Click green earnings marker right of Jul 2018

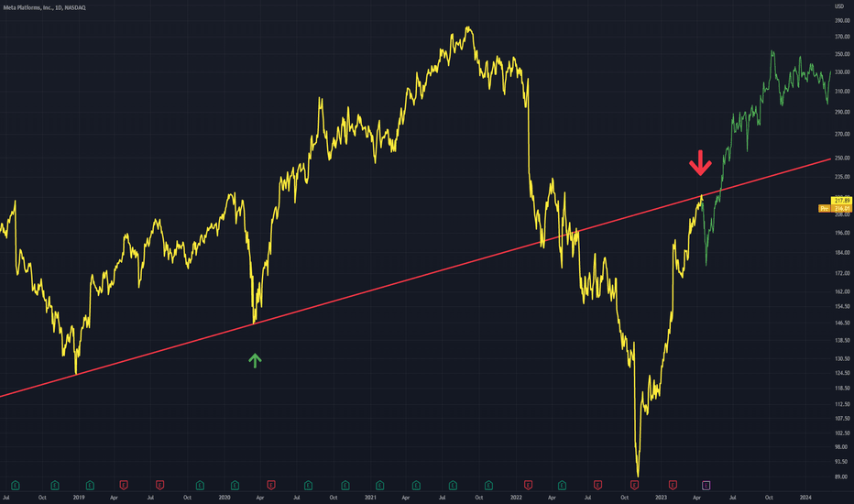coord(16,485)
